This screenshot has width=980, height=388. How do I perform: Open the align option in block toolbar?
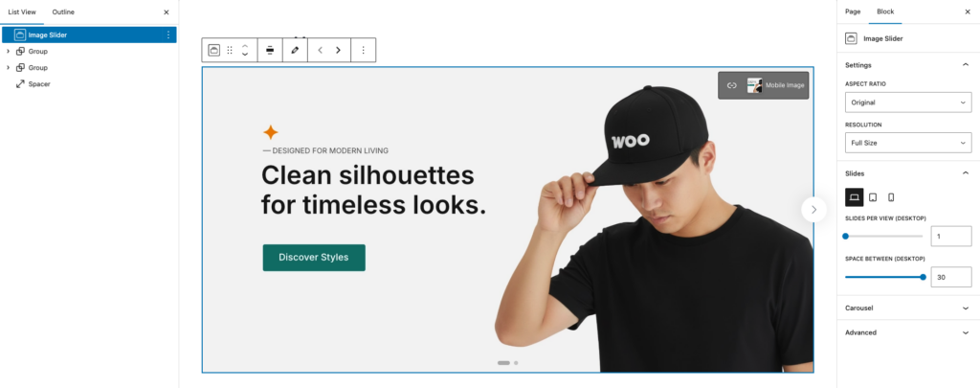click(x=270, y=50)
